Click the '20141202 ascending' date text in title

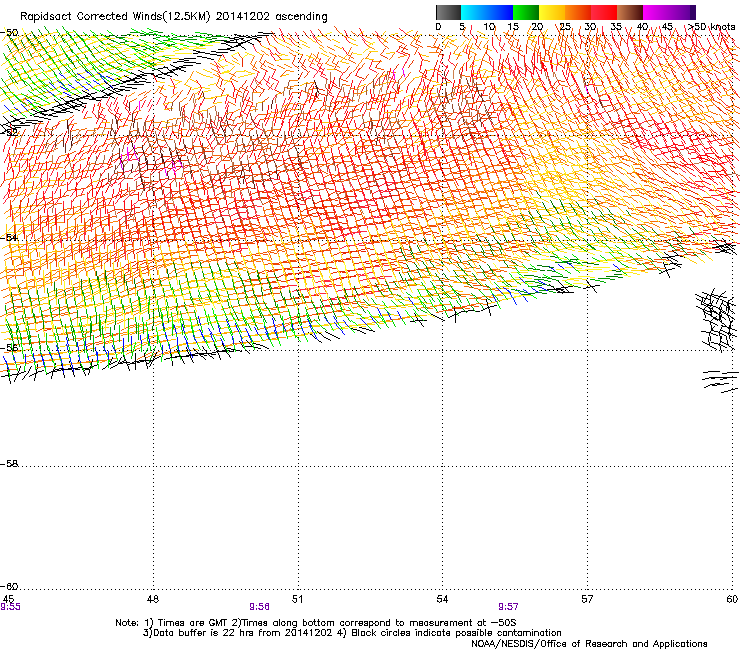pyautogui.click(x=271, y=17)
